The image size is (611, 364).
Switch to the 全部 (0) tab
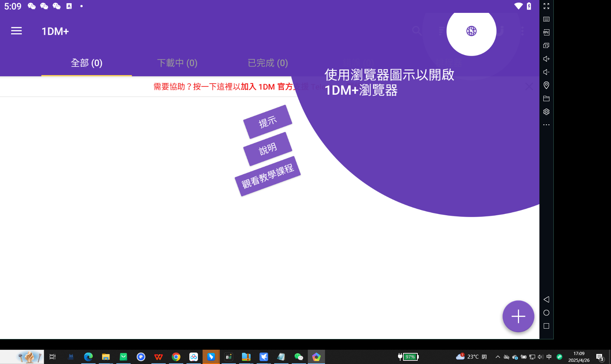87,63
